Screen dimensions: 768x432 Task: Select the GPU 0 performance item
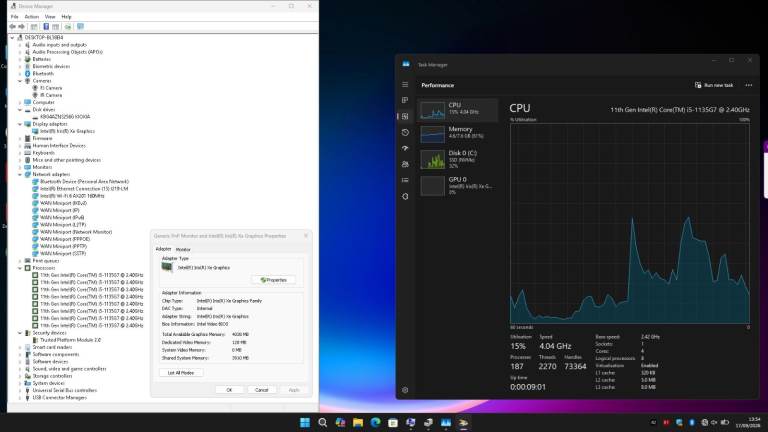click(457, 186)
